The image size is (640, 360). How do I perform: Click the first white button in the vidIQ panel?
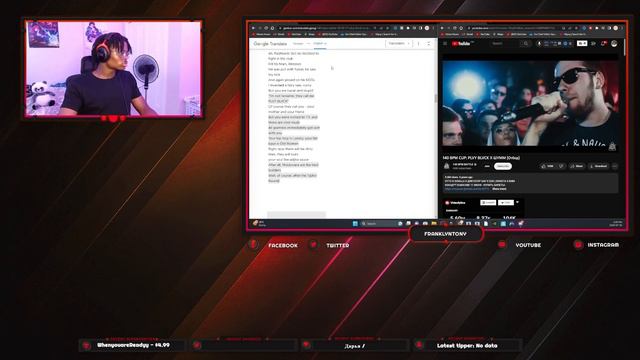click(488, 202)
